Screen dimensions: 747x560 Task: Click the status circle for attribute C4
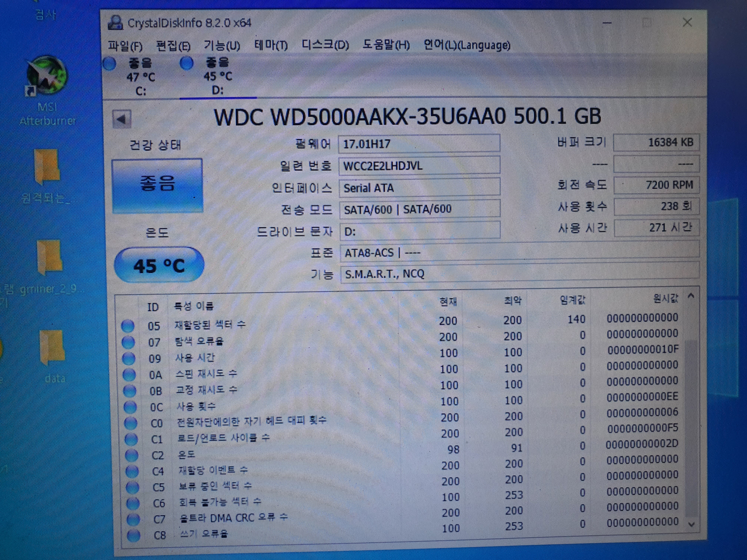click(x=132, y=471)
